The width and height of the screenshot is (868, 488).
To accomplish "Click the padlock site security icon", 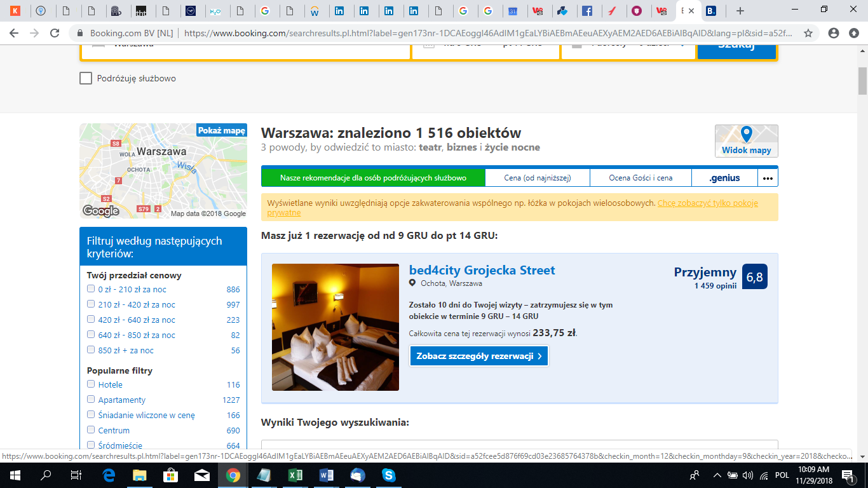I will click(x=80, y=33).
